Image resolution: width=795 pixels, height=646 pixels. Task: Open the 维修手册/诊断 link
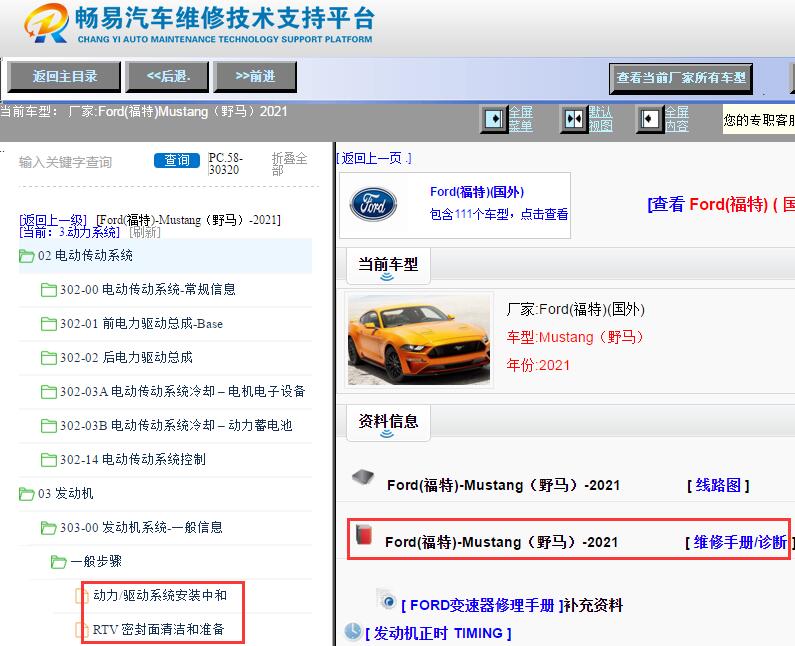[739, 542]
